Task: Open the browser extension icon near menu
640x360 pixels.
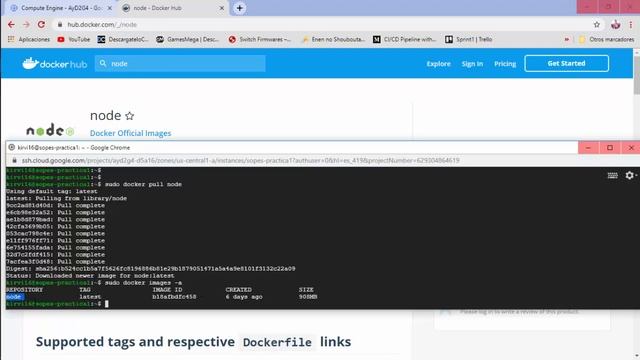Action: (616, 24)
